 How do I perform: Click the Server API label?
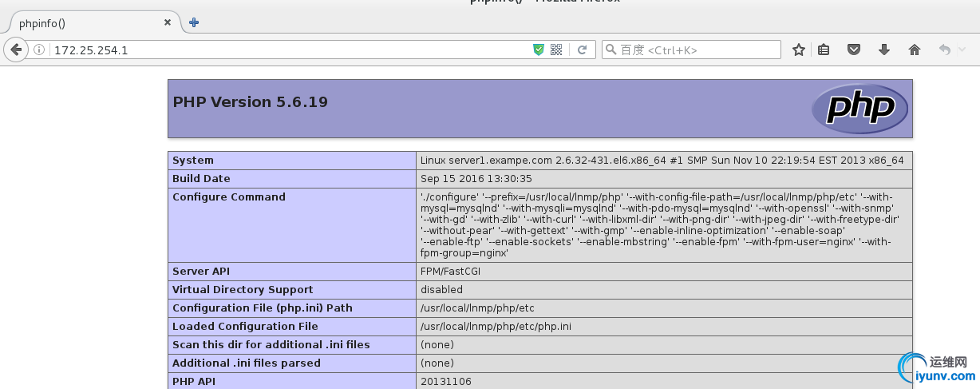pos(201,272)
